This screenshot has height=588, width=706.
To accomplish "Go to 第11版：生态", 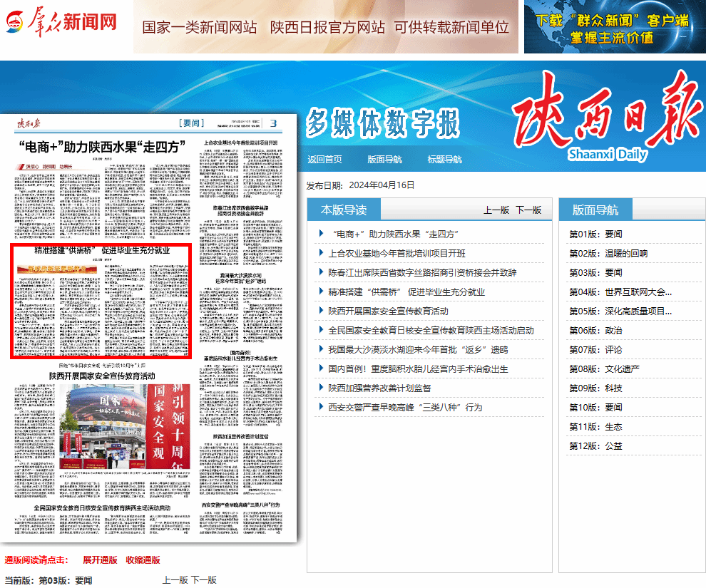I will (595, 426).
